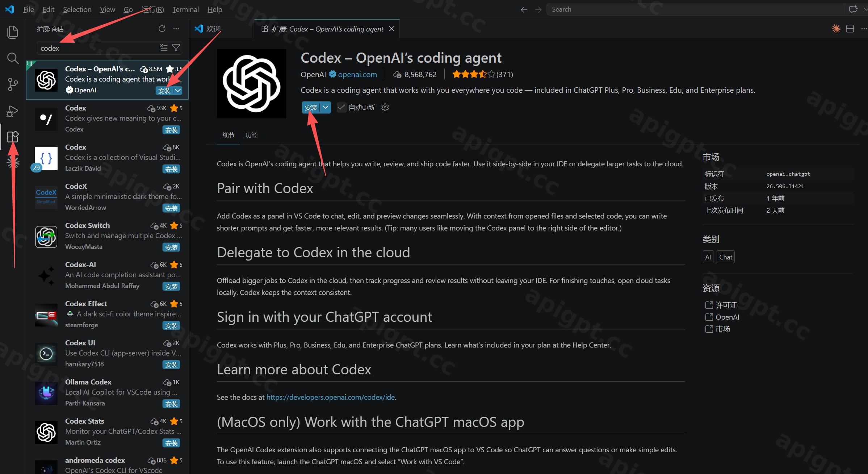
Task: Open the extensions filter options
Action: [x=176, y=47]
